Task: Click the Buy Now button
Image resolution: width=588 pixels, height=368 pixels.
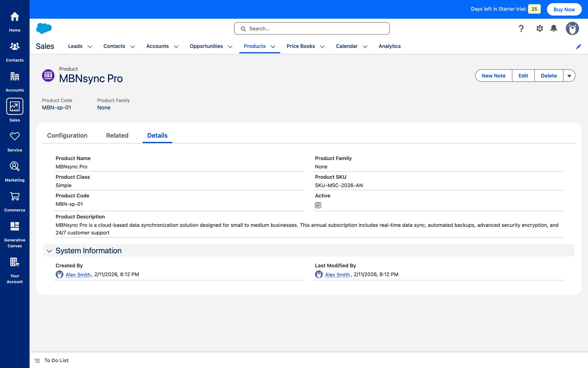Action: [x=564, y=9]
